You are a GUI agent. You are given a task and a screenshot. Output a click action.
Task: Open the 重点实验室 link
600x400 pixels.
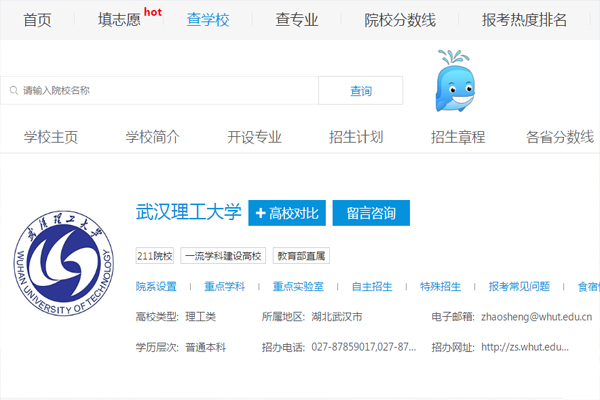point(298,286)
